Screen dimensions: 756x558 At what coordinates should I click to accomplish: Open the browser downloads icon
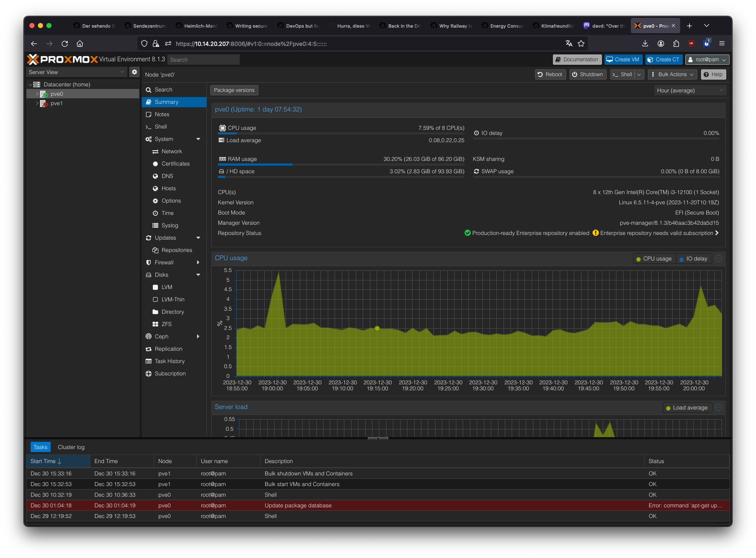click(x=645, y=43)
